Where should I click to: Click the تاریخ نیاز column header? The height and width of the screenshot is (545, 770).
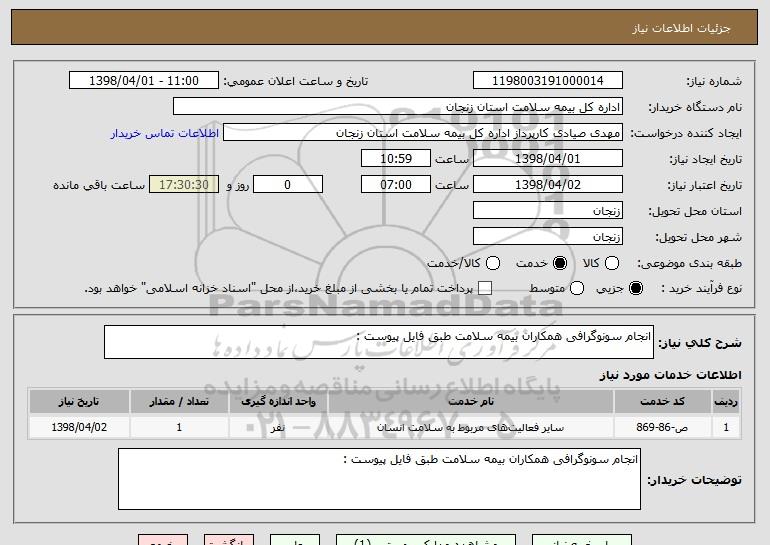(79, 402)
